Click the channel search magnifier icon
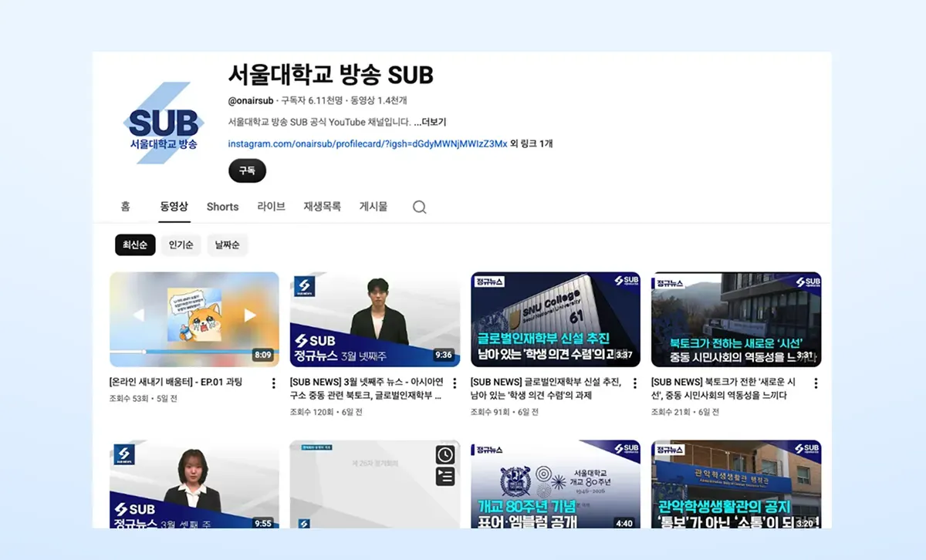The image size is (926, 560). (x=419, y=207)
